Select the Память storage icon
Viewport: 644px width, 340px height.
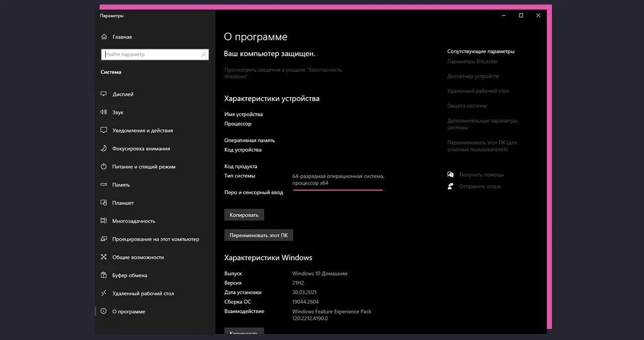click(x=104, y=185)
